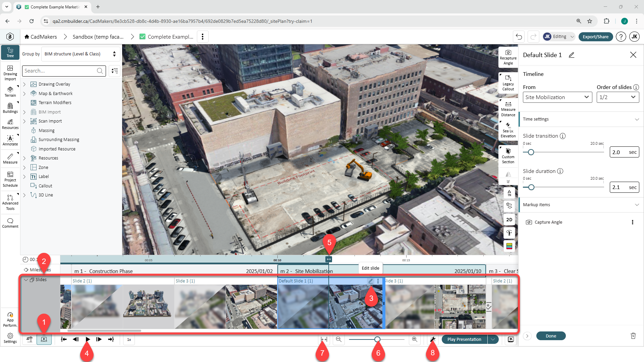Expand the Map & Earthwork node
Screen dimensions: 644x362
24,94
